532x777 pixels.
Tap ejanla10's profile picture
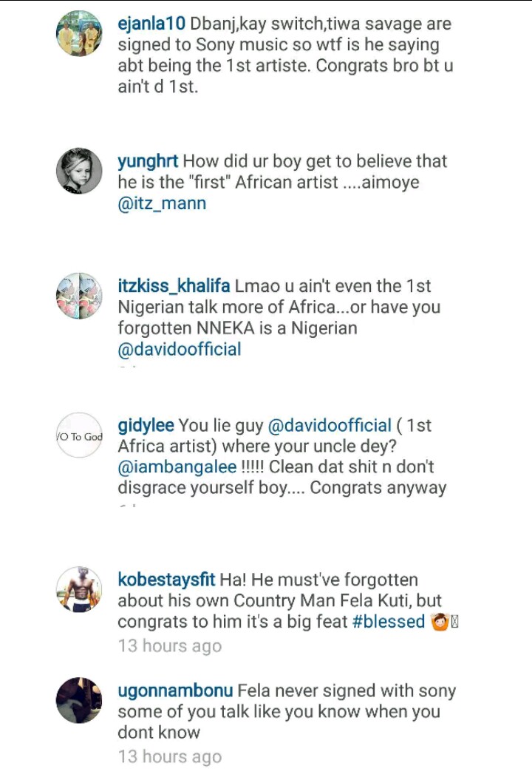coord(79,34)
